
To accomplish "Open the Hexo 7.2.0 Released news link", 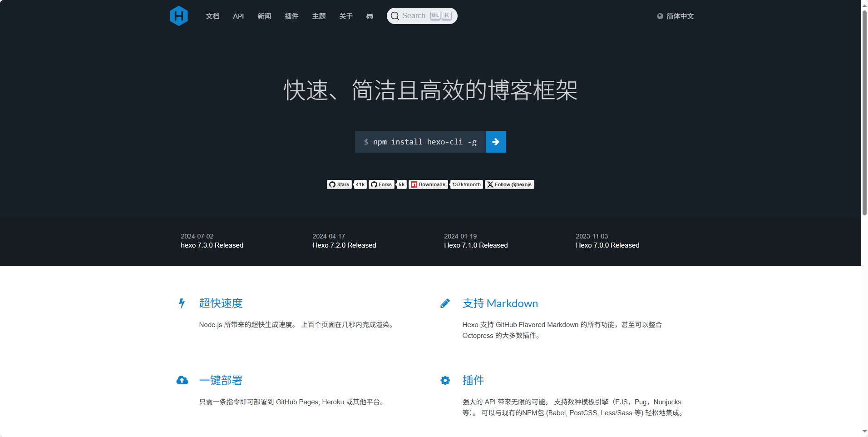I will pos(344,245).
